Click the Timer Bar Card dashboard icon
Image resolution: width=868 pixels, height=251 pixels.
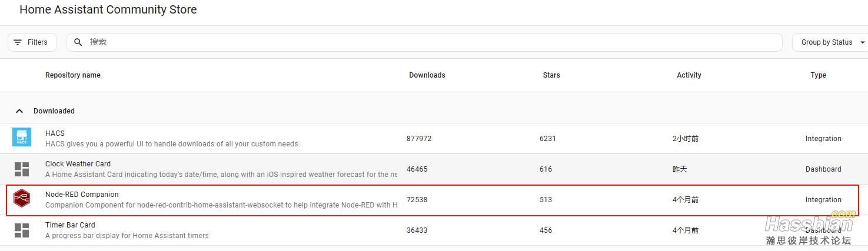tap(22, 230)
